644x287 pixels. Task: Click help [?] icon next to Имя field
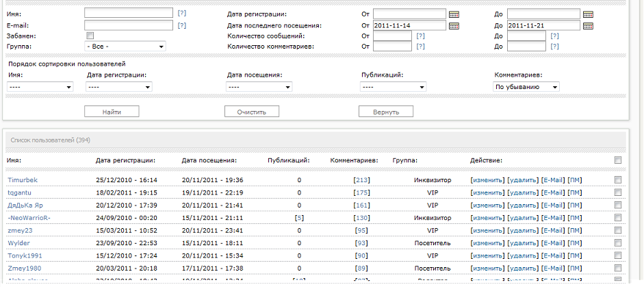181,13
